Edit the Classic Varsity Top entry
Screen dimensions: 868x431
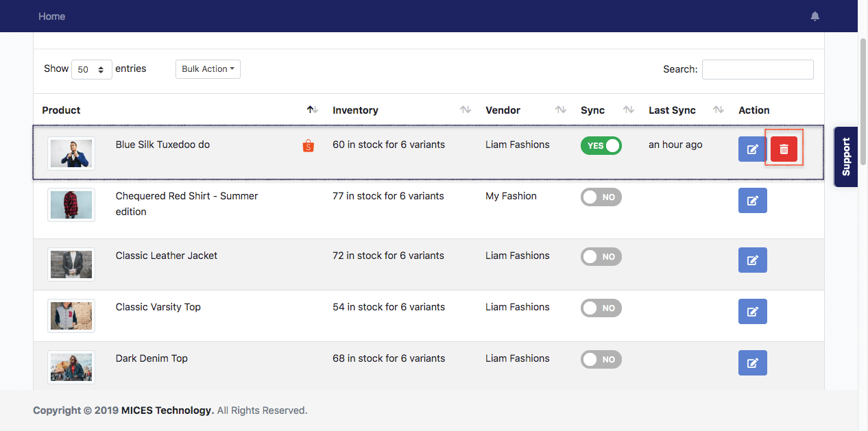(x=752, y=312)
